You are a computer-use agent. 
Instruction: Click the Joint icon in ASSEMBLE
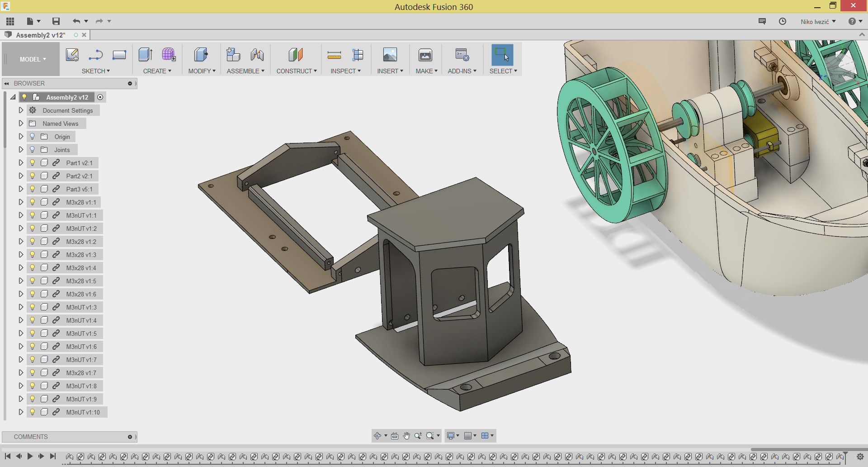tap(257, 55)
